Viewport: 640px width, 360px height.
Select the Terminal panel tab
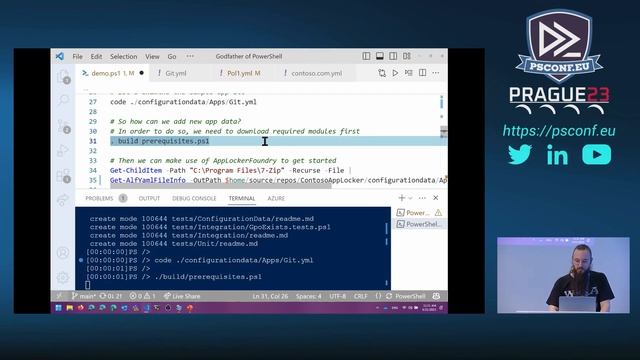[x=242, y=198]
